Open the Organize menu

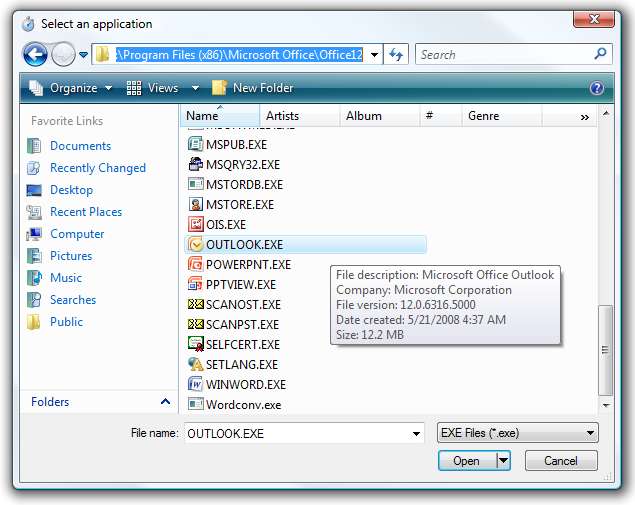[x=72, y=88]
